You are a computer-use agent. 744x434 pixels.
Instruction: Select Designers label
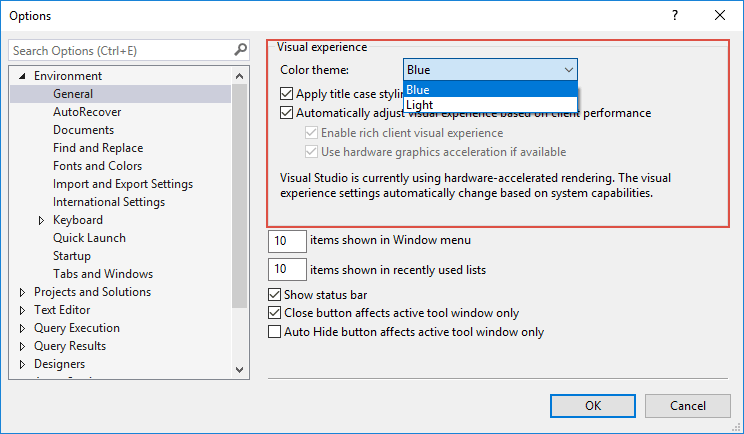tap(59, 364)
